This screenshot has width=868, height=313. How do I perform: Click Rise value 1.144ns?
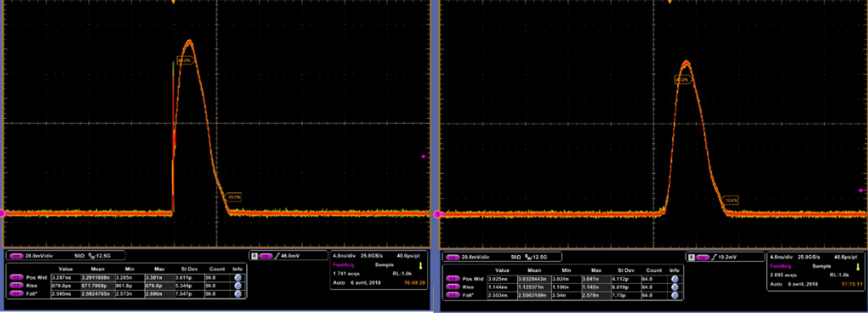[x=497, y=287]
